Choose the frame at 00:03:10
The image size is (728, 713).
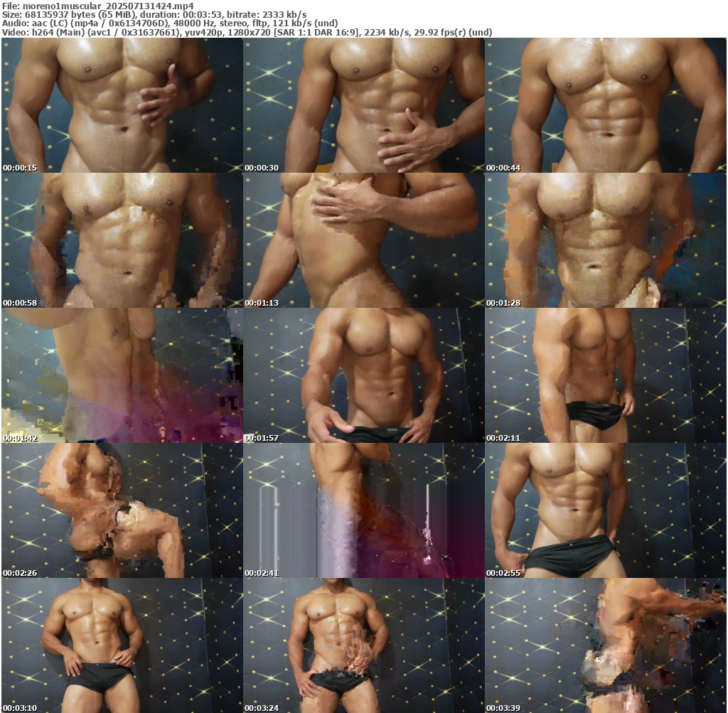[122, 645]
